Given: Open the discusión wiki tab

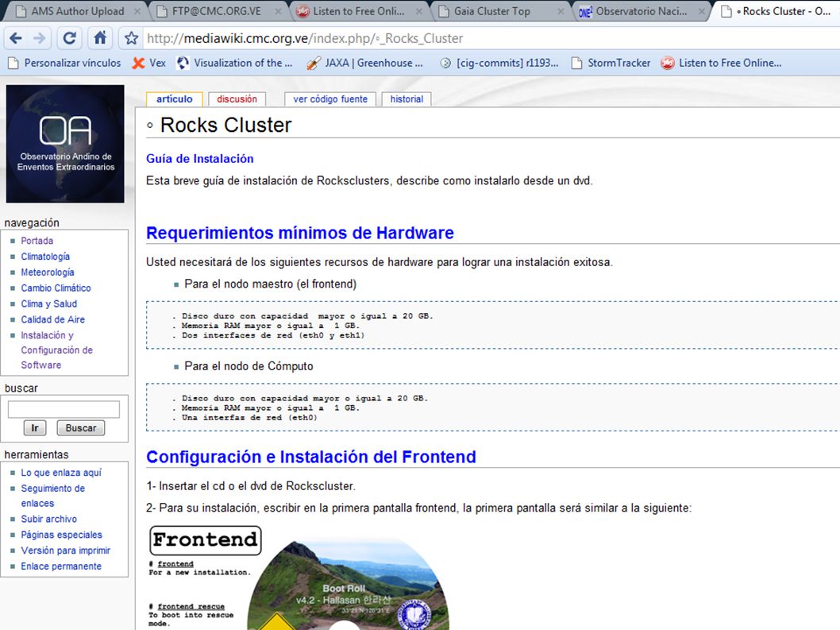Looking at the screenshot, I should (237, 99).
